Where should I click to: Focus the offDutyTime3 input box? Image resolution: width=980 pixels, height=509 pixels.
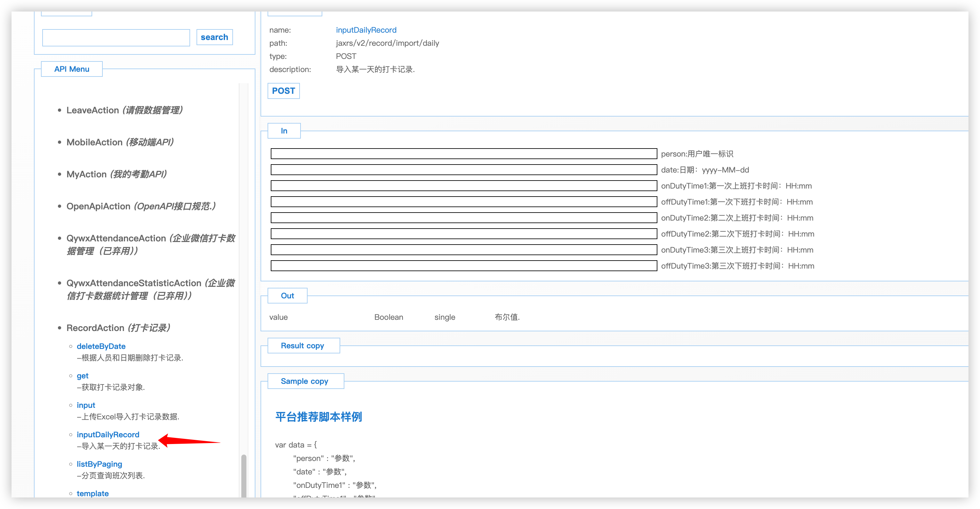point(463,265)
